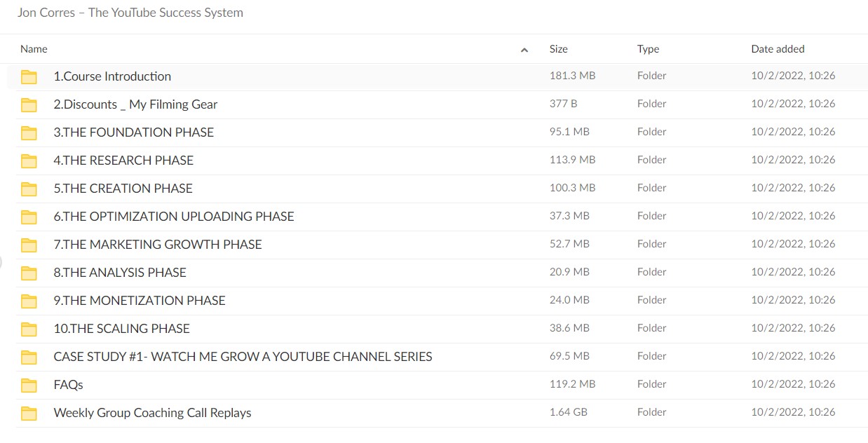Click folder icon beside 9.THE MONETIZATION PHASE
The image size is (868, 443).
click(29, 301)
